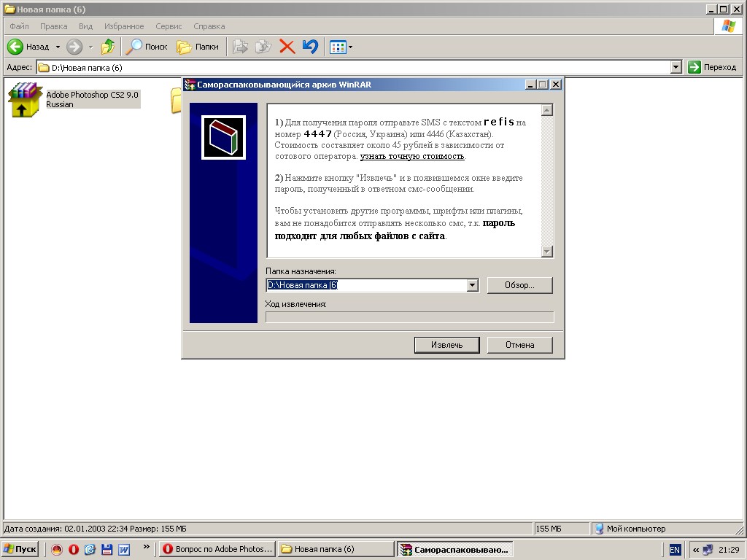Image resolution: width=747 pixels, height=560 pixels.
Task: Open the Сервис menu
Action: click(x=169, y=26)
